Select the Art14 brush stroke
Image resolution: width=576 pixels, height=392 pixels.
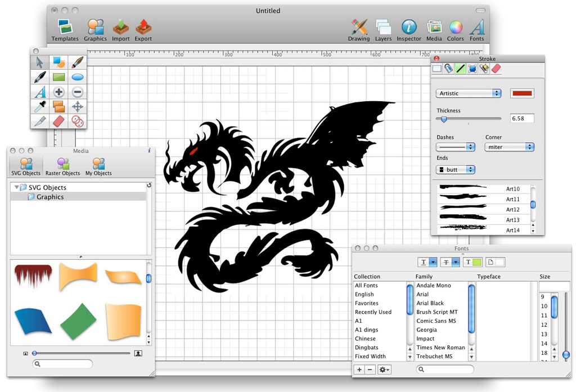click(x=484, y=230)
